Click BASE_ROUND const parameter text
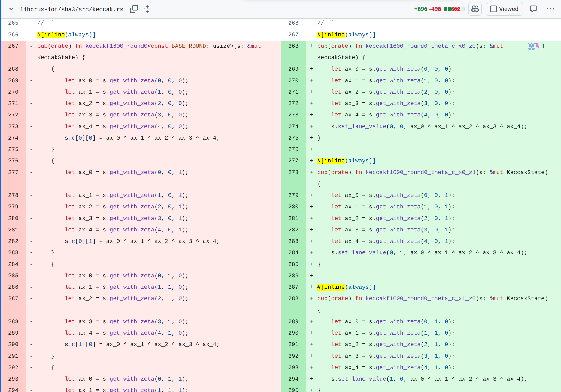The image size is (561, 392). [x=189, y=46]
